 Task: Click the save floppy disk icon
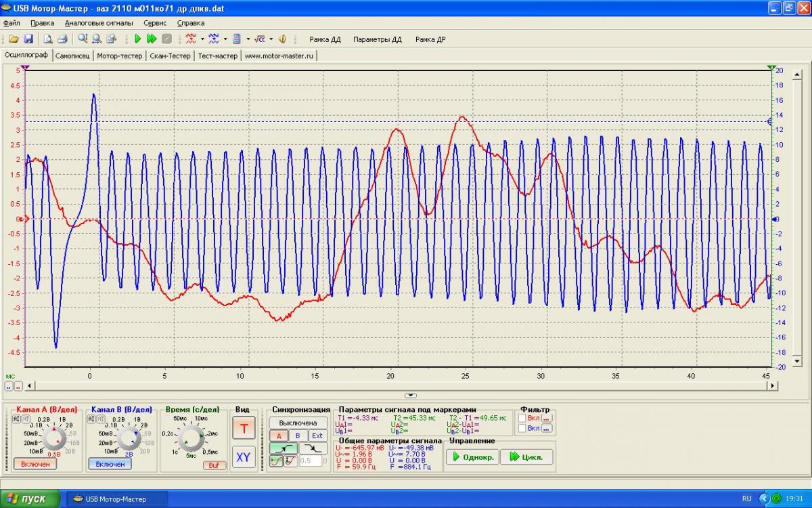(x=28, y=39)
